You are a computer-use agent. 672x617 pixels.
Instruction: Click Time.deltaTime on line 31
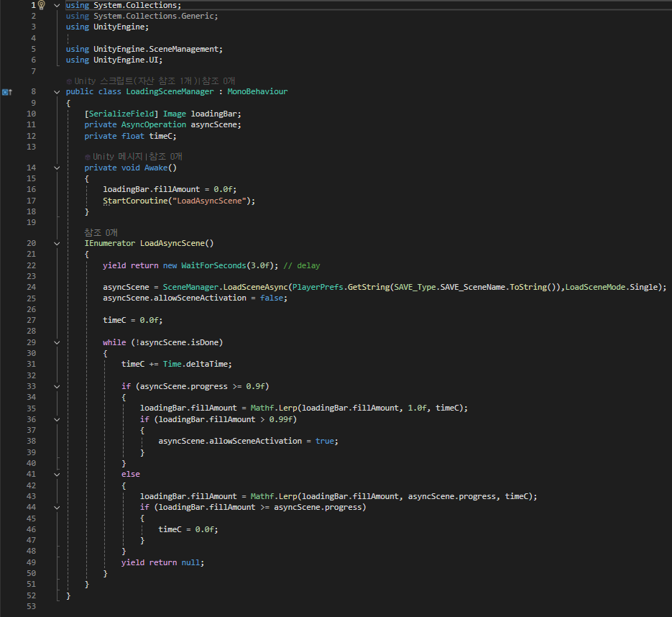[x=197, y=364]
